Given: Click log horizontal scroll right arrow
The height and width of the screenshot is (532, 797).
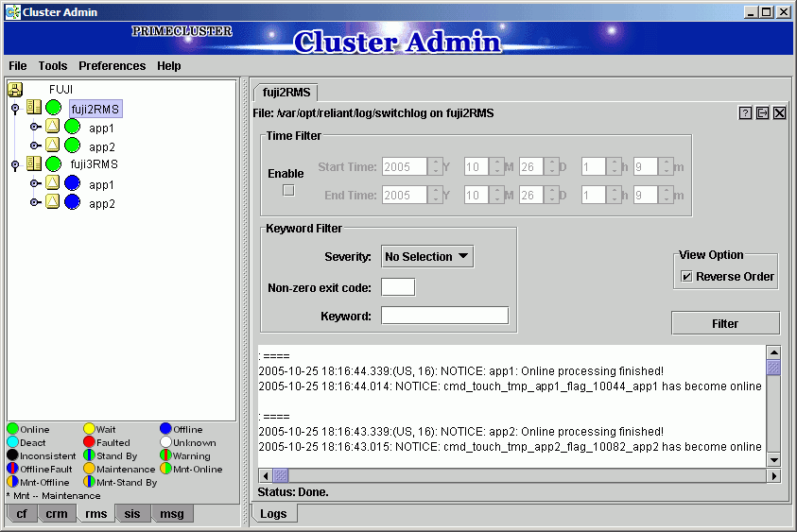Looking at the screenshot, I should (x=773, y=476).
